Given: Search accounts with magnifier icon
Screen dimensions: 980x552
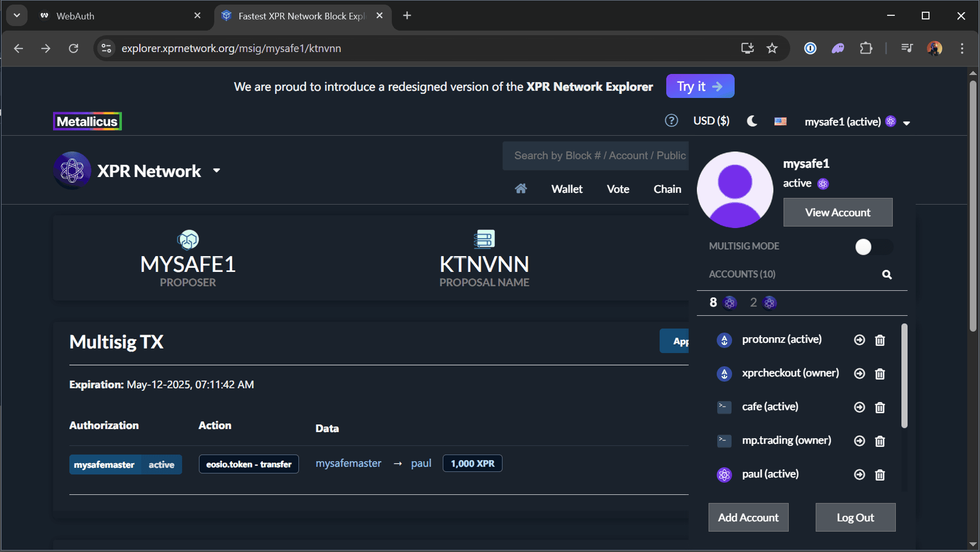Looking at the screenshot, I should point(887,274).
